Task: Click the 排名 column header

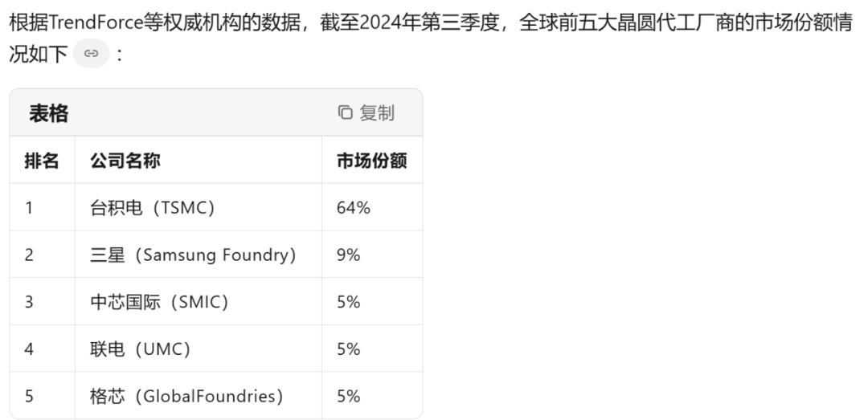Action: point(42,161)
